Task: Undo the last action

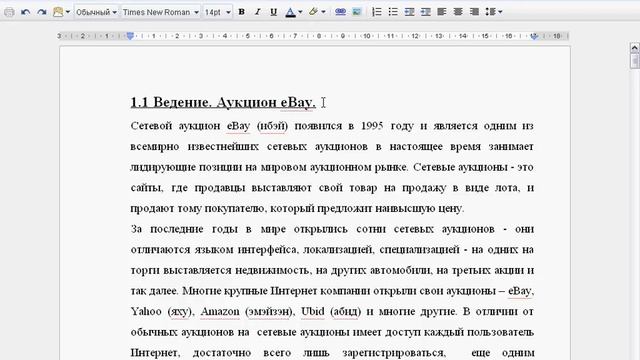Action: click(x=25, y=12)
